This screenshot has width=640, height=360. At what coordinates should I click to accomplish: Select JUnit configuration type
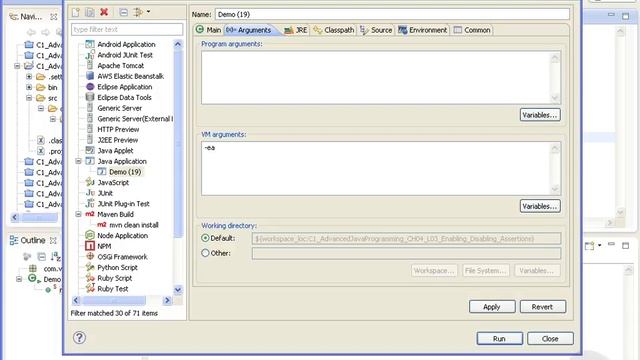pos(105,193)
